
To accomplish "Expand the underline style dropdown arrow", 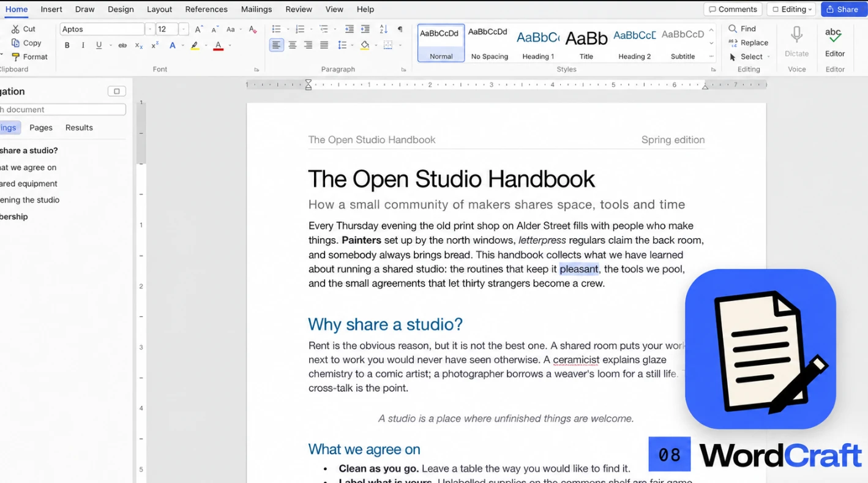I will 110,45.
